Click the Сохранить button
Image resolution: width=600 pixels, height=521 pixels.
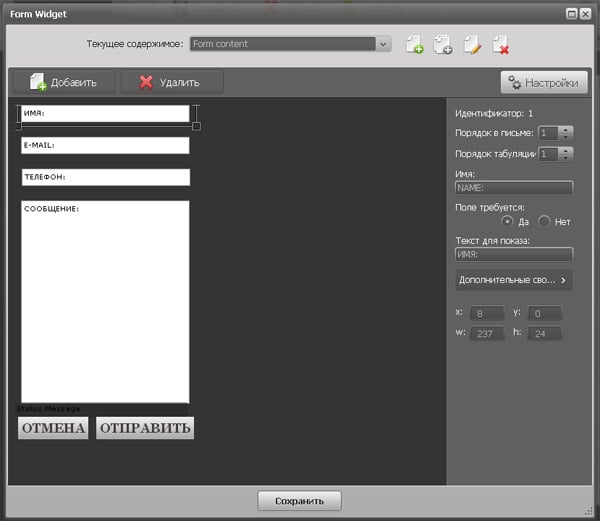[x=299, y=500]
